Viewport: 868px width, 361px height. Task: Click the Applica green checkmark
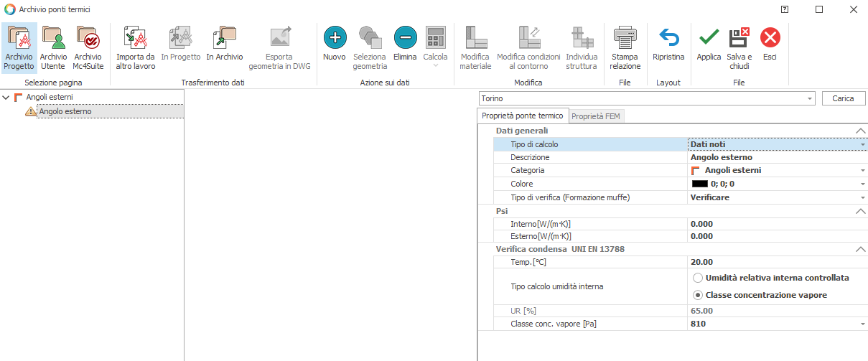point(709,37)
